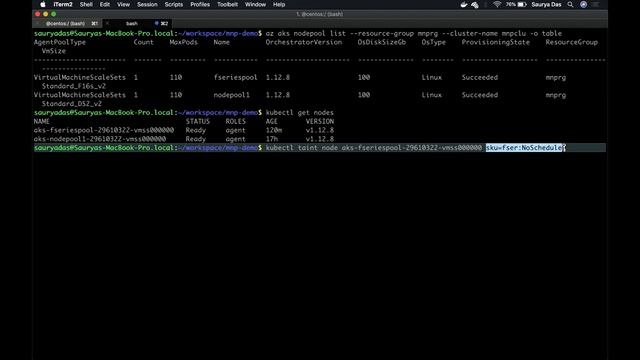
Task: Click the 'MaxPods' column header
Action: point(184,42)
